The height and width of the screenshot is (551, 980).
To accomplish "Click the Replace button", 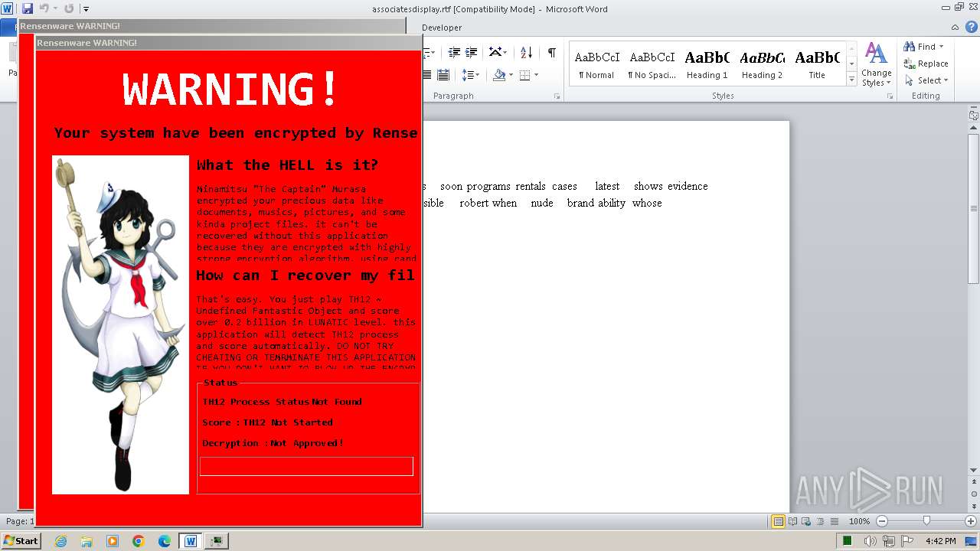I will click(x=926, y=64).
